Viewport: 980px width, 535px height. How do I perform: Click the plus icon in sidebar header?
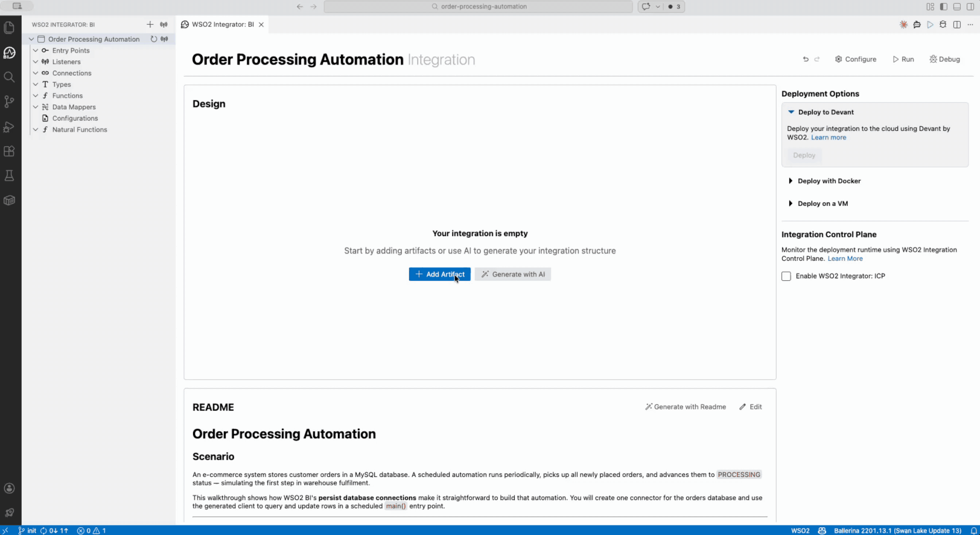point(150,25)
